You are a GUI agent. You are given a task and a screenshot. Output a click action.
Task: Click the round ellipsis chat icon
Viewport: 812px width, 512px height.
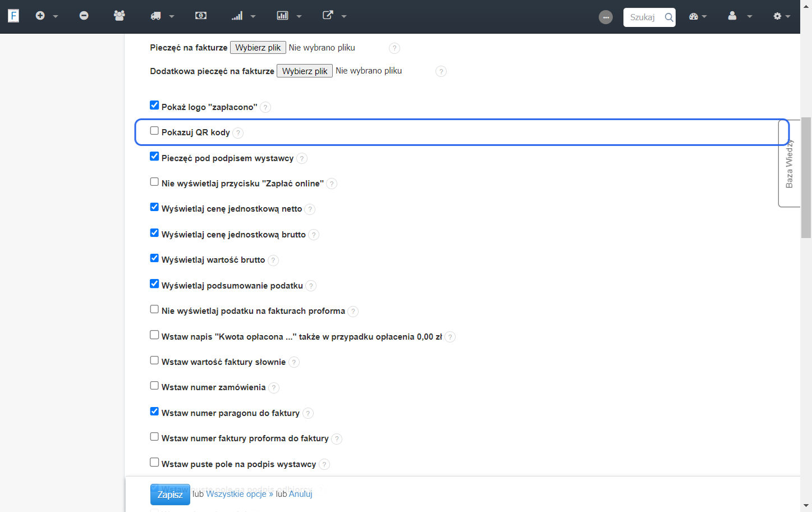pos(605,17)
